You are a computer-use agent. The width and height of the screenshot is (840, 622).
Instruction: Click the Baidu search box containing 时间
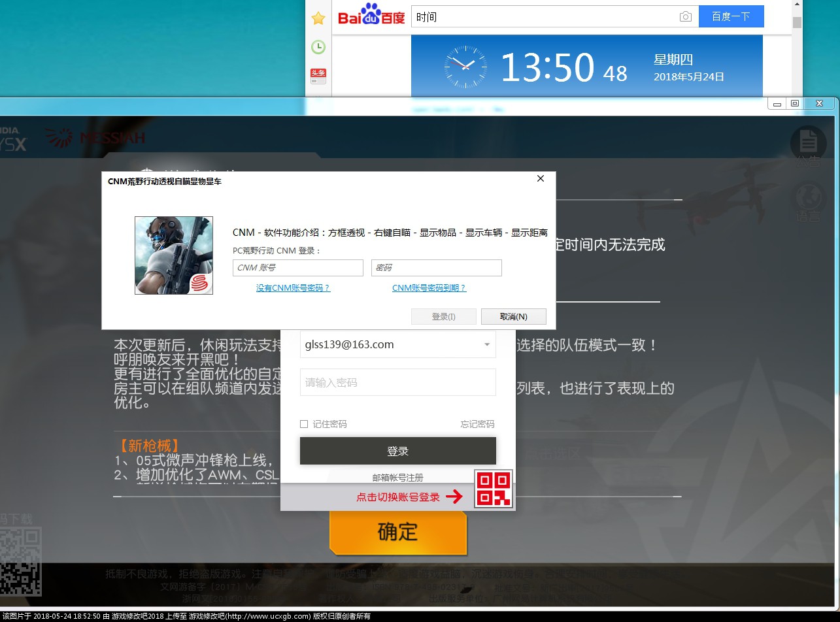554,17
